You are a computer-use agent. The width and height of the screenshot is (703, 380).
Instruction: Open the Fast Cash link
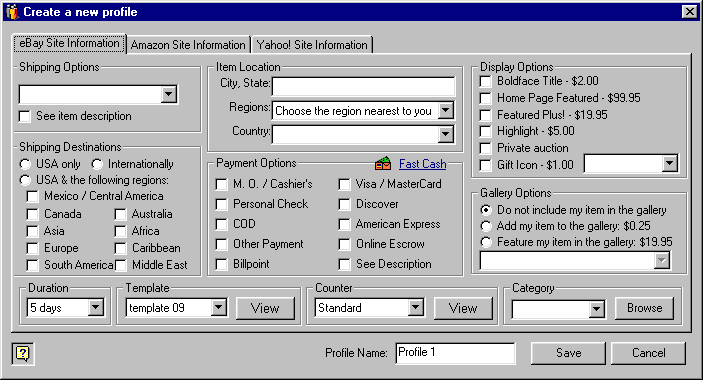(x=422, y=164)
